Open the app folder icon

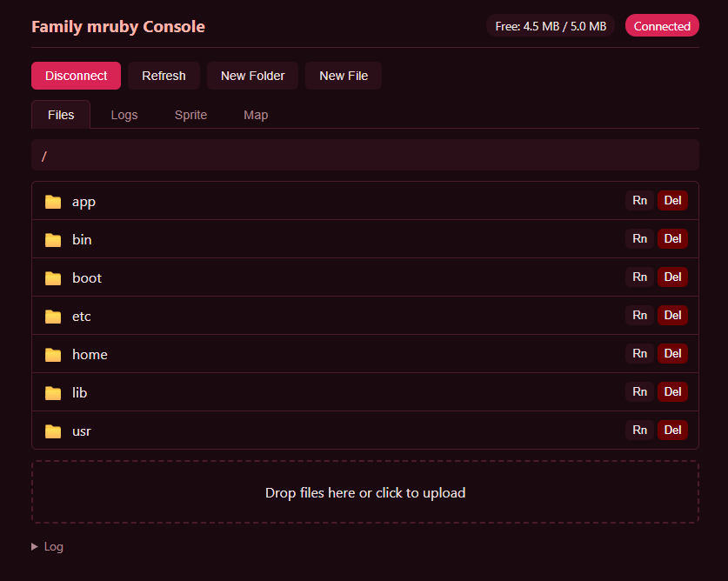[x=53, y=202]
